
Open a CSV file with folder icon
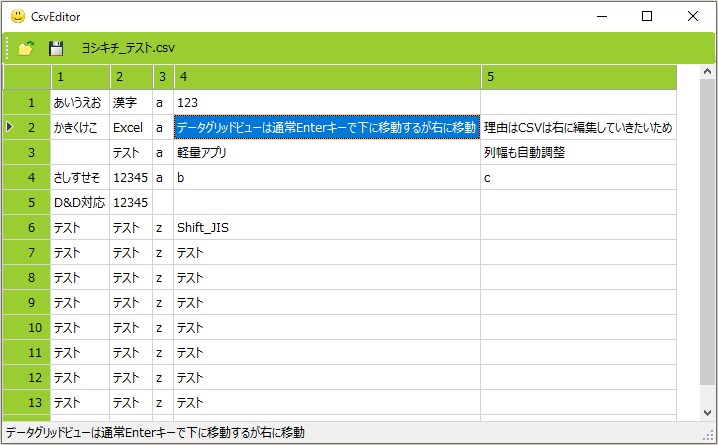[26, 48]
